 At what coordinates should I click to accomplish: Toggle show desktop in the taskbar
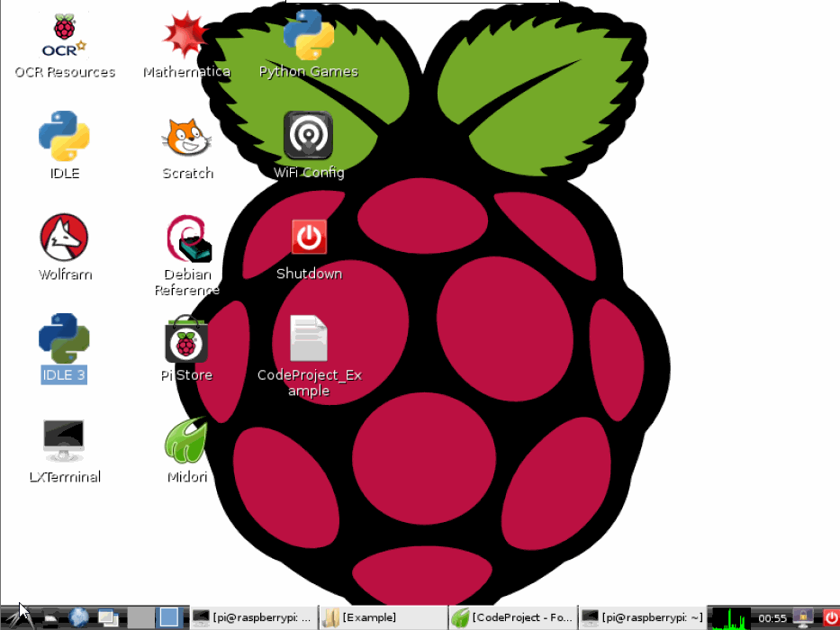tap(108, 617)
